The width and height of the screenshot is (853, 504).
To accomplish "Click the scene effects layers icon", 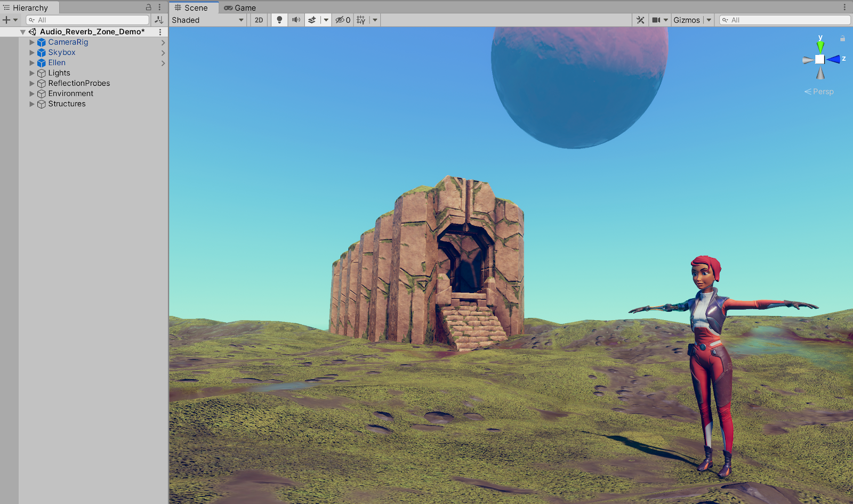I will 312,20.
